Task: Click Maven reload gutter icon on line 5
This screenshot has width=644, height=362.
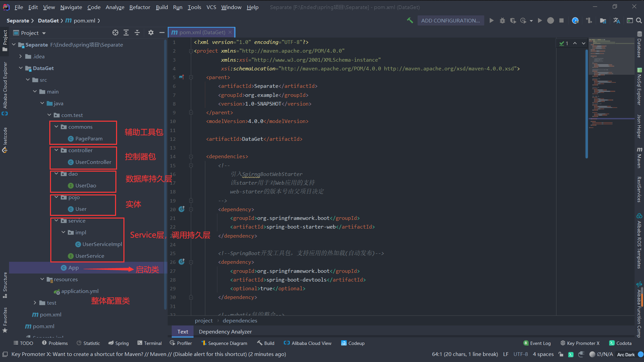Action: 181,77
